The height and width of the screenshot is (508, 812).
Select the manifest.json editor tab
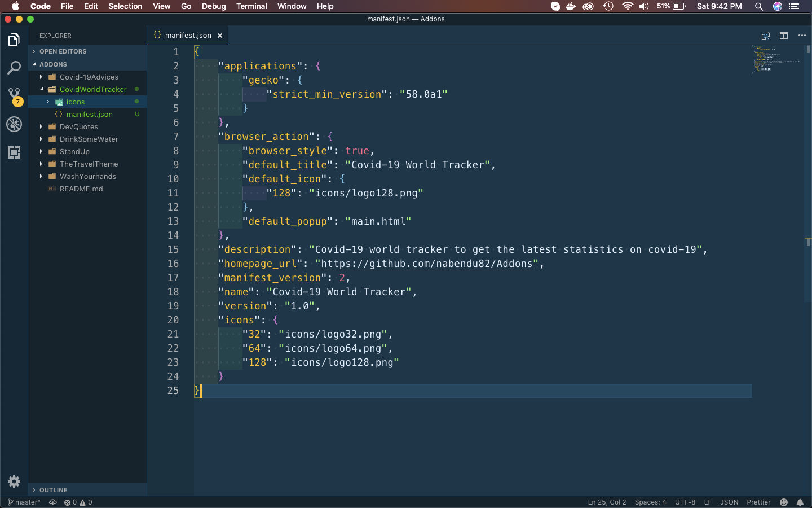[x=188, y=36]
